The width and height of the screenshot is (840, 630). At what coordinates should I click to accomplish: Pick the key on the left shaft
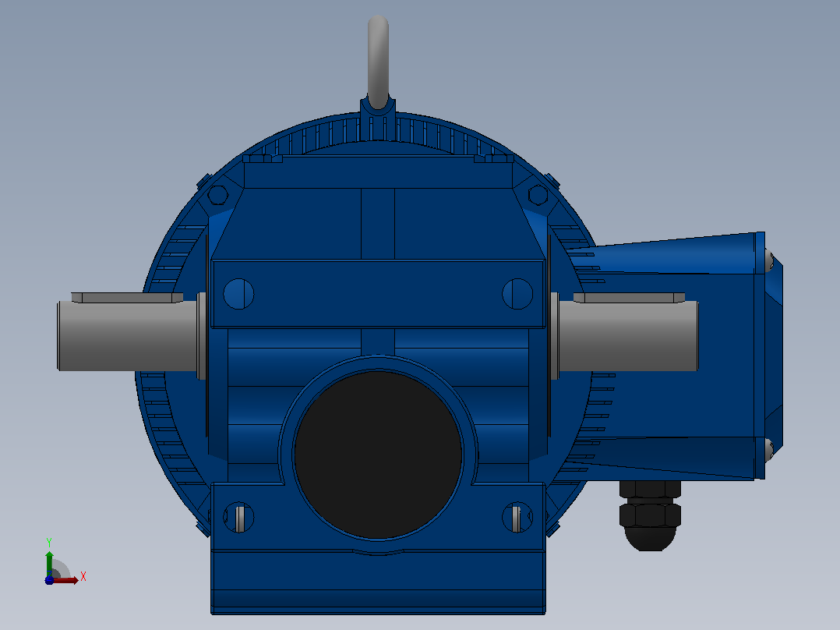click(127, 298)
